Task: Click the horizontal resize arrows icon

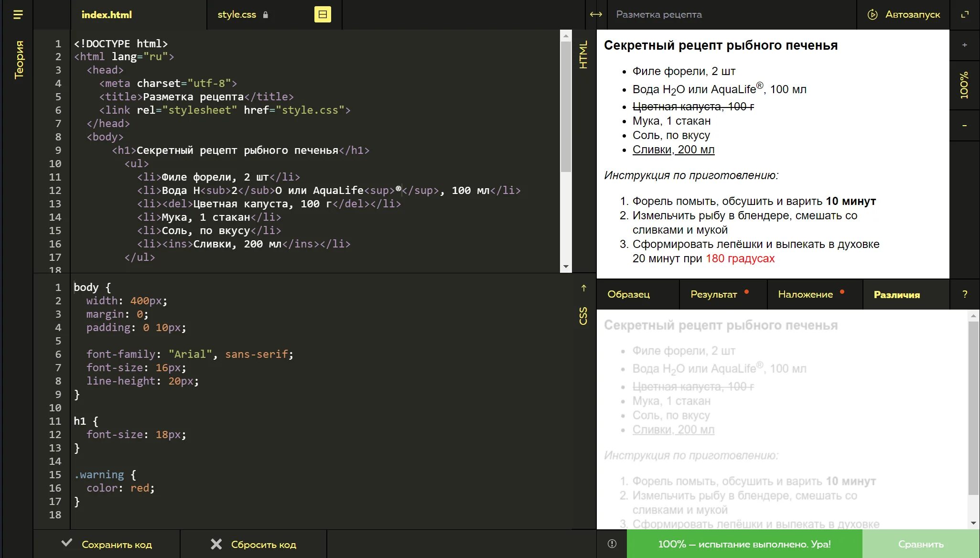Action: pyautogui.click(x=596, y=15)
